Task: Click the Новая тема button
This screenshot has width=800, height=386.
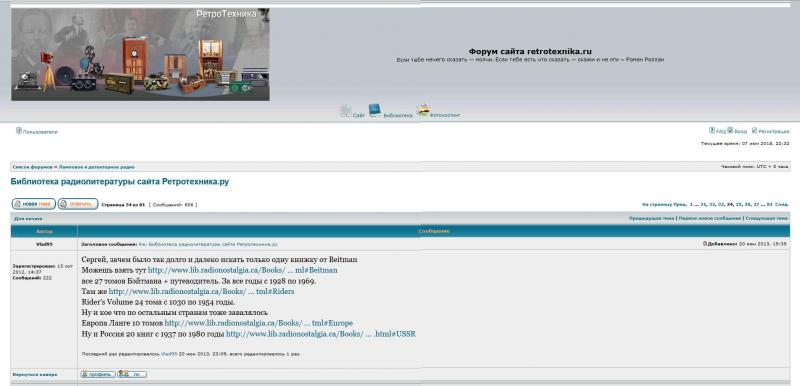Action: pyautogui.click(x=34, y=204)
